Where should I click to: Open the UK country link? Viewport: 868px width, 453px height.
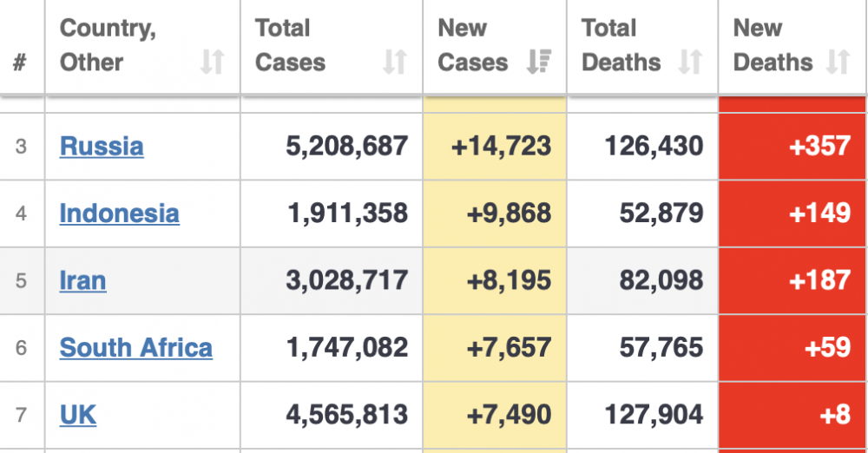[x=77, y=415]
